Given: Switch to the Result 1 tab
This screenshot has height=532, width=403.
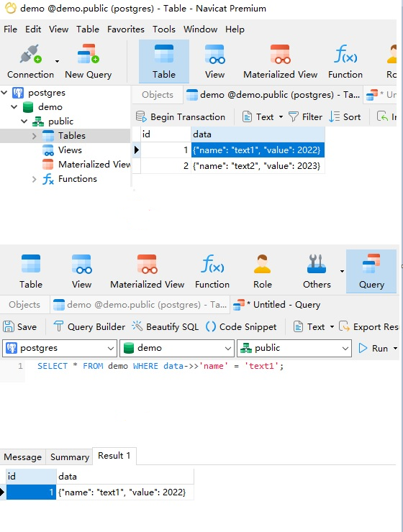Looking at the screenshot, I should [x=114, y=456].
